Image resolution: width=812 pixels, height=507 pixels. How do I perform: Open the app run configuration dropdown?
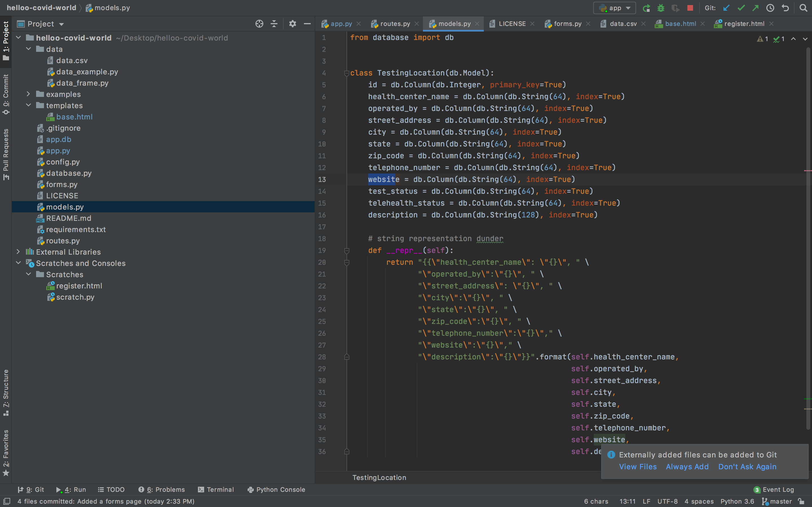614,8
